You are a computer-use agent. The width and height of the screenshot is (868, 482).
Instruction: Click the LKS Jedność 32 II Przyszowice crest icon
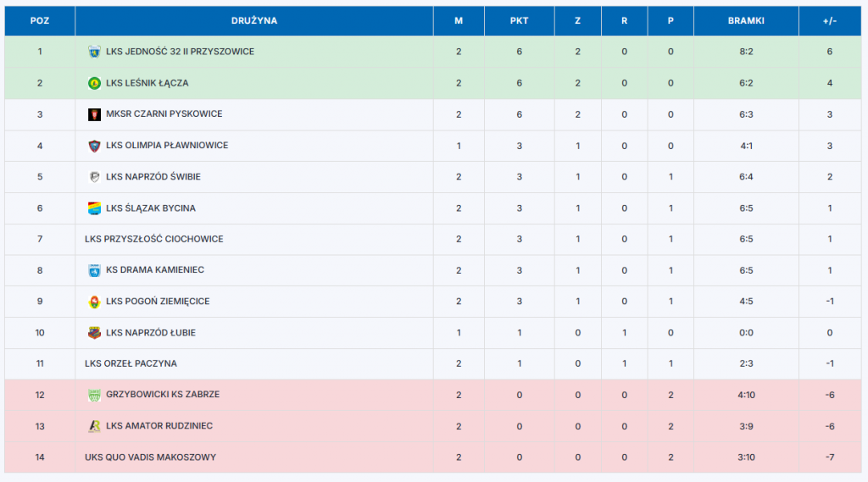(x=94, y=52)
